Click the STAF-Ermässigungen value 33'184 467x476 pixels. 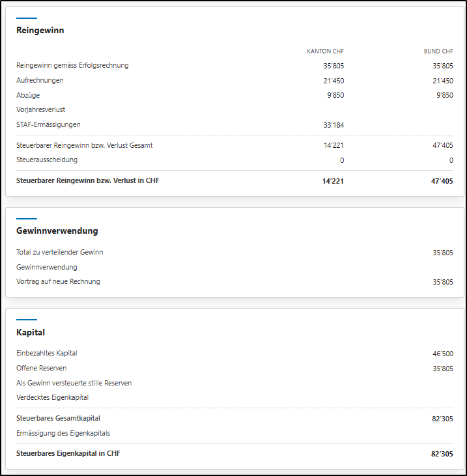tap(333, 124)
